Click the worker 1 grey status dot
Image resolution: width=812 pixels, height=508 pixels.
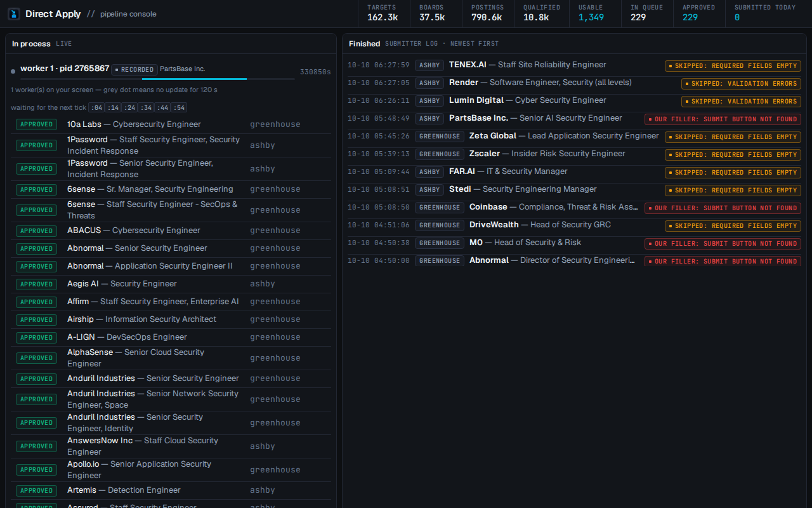[x=13, y=71]
